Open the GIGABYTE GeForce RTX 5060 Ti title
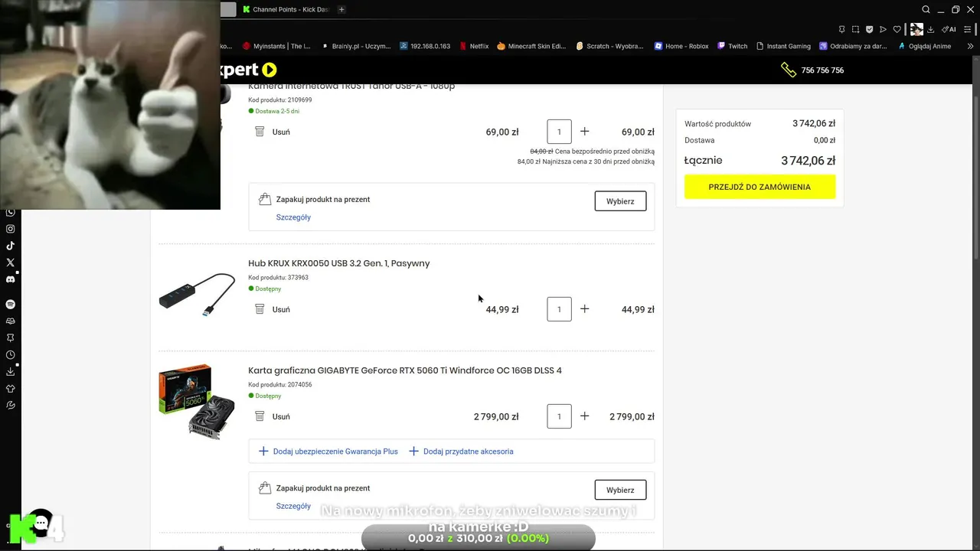The width and height of the screenshot is (980, 551). [405, 370]
